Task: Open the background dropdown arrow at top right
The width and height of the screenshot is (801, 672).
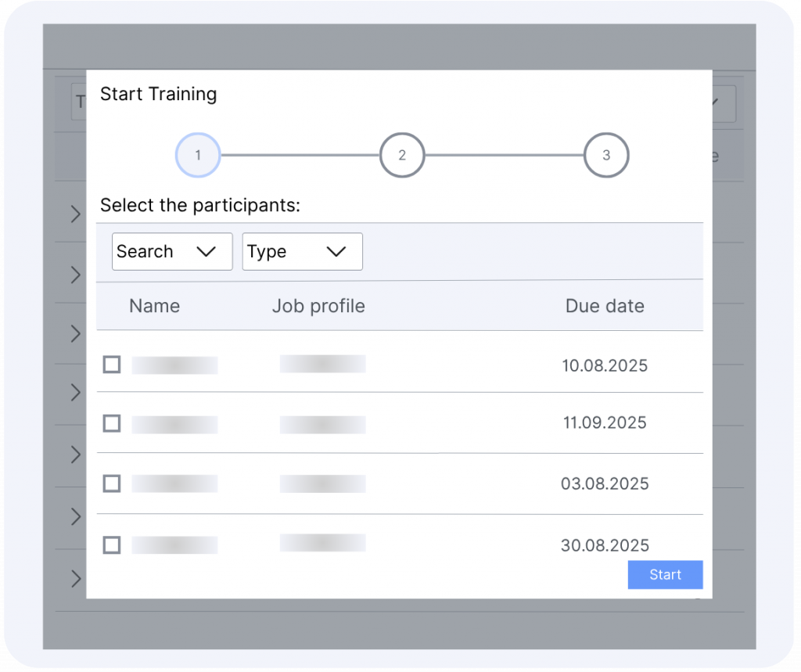Action: pos(722,102)
